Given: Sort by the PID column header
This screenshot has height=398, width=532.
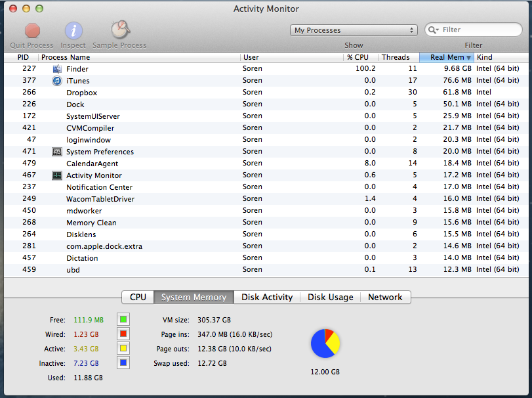Looking at the screenshot, I should point(22,57).
